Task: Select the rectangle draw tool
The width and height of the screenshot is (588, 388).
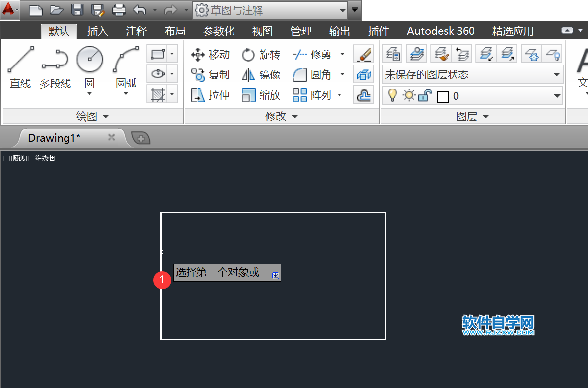Action: [x=157, y=54]
